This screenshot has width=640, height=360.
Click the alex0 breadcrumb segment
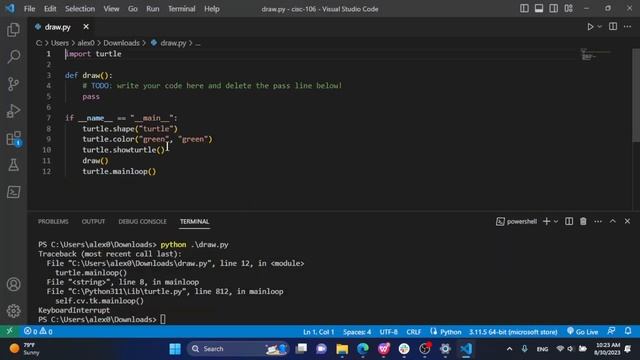tap(86, 43)
